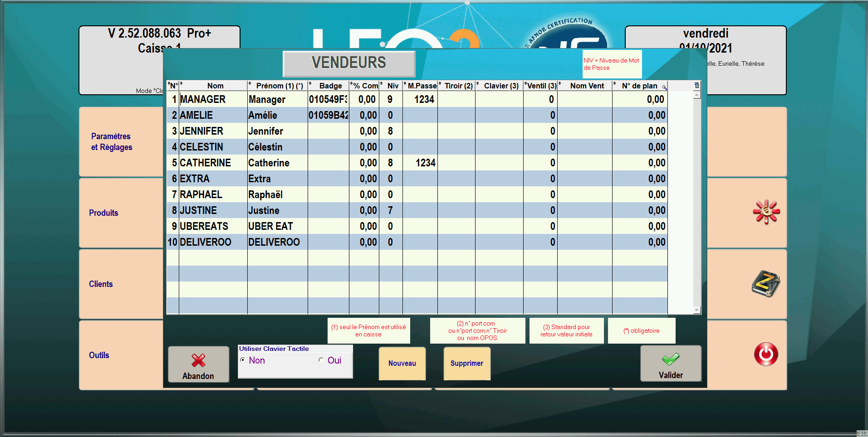This screenshot has height=437, width=868.
Task: Open the Z report notebook icon
Action: [x=765, y=284]
